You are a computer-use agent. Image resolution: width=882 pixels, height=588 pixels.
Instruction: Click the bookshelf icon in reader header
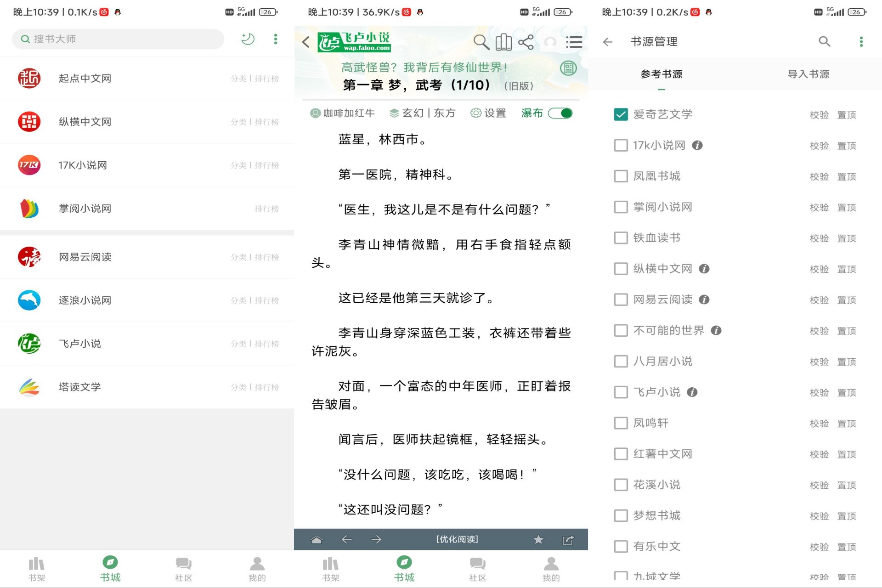(x=503, y=42)
